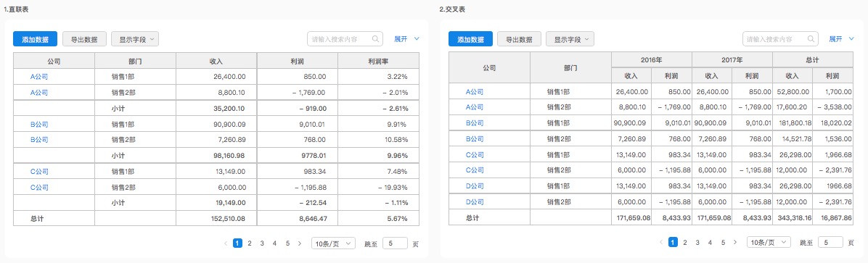Click 导出数据 button in 直联表 panel

click(84, 39)
